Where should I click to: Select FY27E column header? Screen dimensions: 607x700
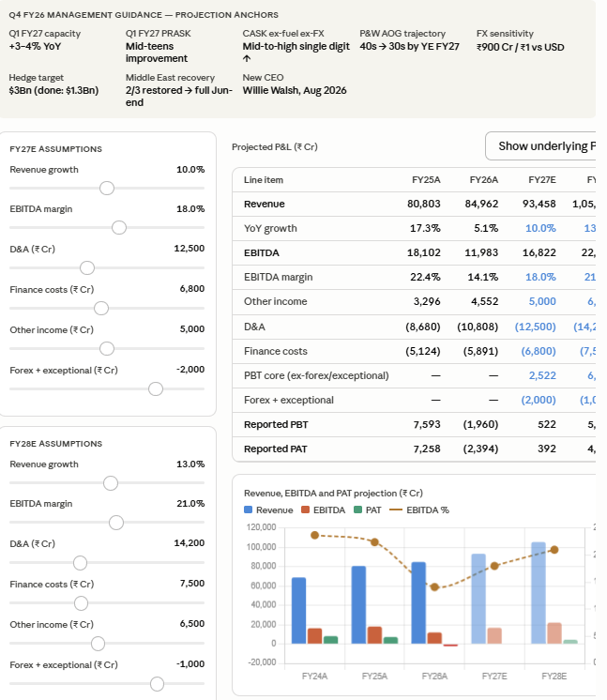[x=542, y=180]
